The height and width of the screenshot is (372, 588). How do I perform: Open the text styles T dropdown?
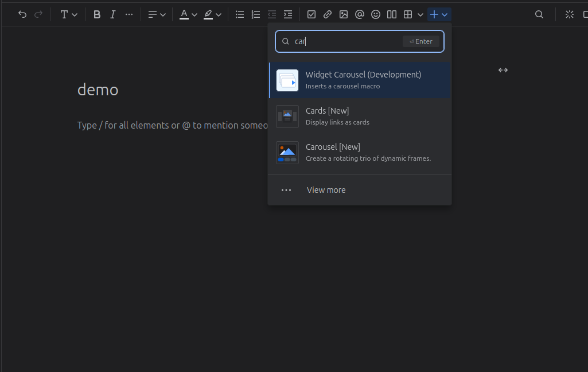(69, 15)
